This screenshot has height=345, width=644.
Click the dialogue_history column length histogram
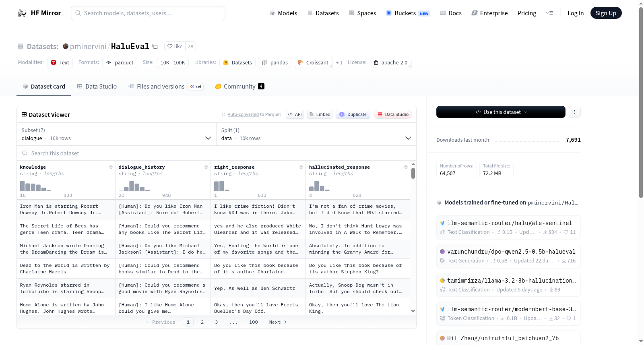(x=145, y=186)
